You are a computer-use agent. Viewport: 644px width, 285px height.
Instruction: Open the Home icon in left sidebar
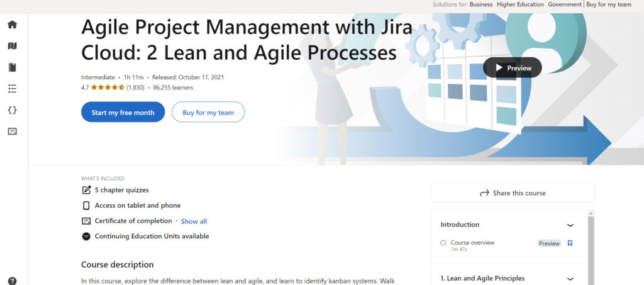click(x=12, y=25)
